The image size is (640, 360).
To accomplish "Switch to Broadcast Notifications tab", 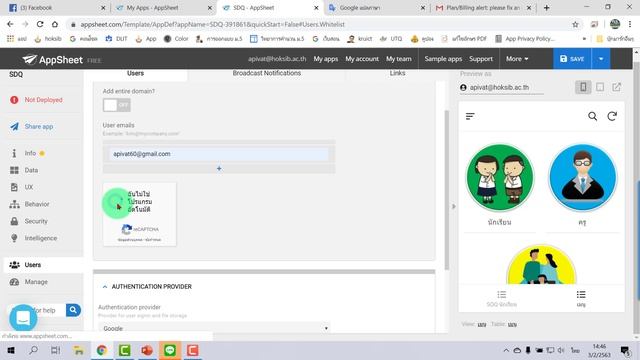I will (x=267, y=73).
